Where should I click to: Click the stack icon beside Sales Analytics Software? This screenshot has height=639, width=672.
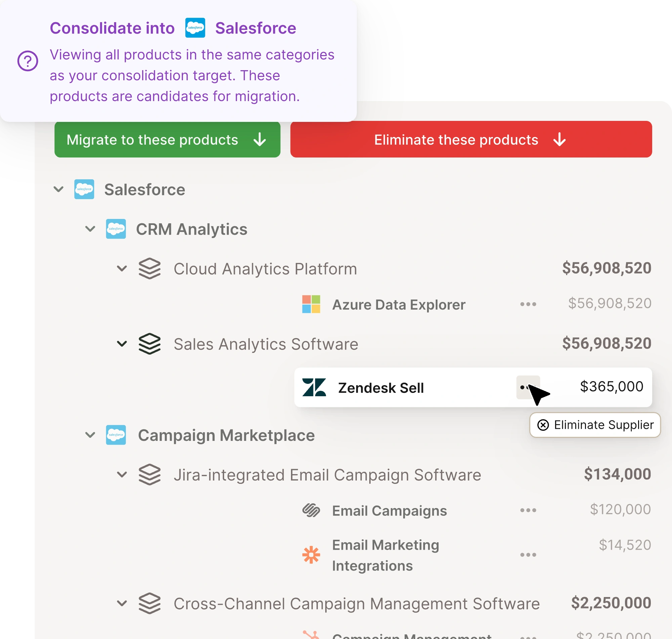tap(150, 344)
